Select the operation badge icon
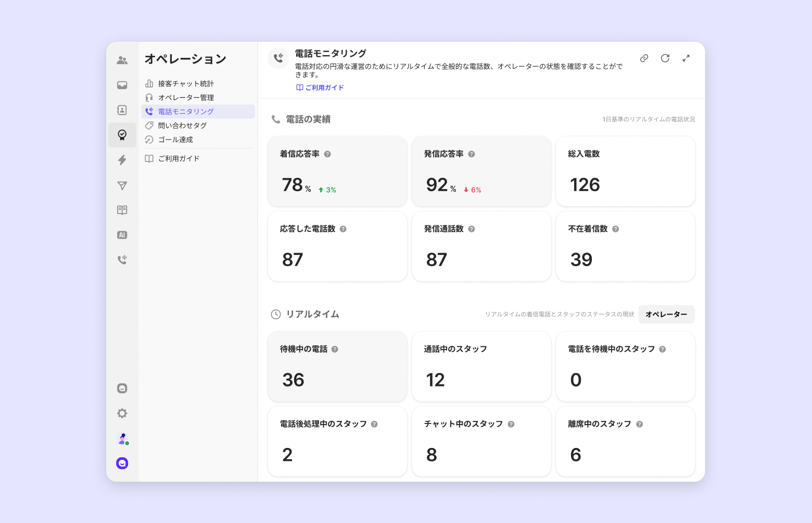 [122, 135]
